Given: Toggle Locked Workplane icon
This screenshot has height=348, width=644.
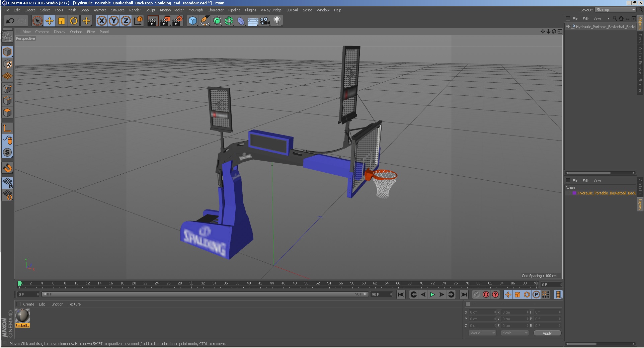Looking at the screenshot, I should (x=7, y=183).
